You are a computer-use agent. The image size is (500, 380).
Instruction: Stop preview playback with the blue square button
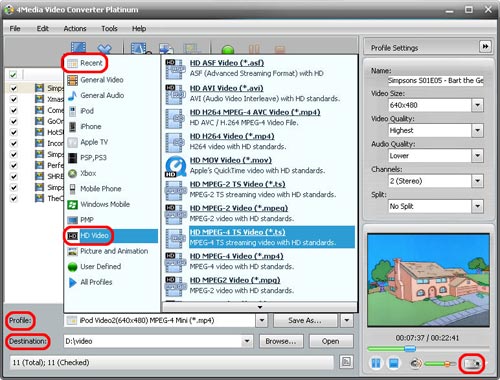click(393, 363)
